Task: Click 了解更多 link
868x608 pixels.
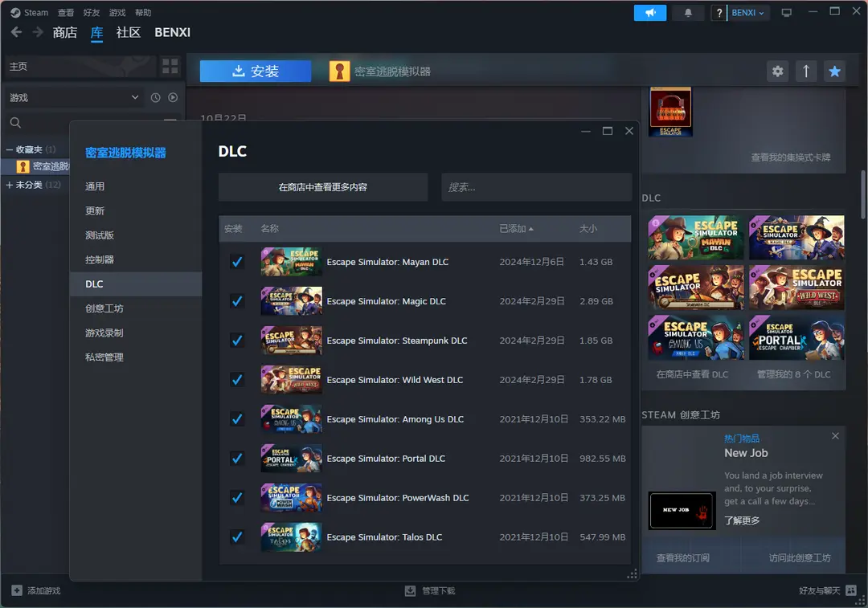Action: point(742,520)
